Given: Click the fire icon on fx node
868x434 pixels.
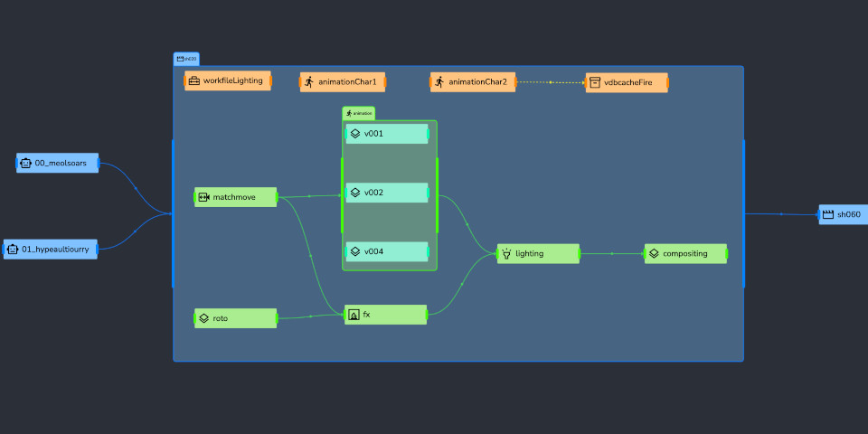Looking at the screenshot, I should pos(354,315).
